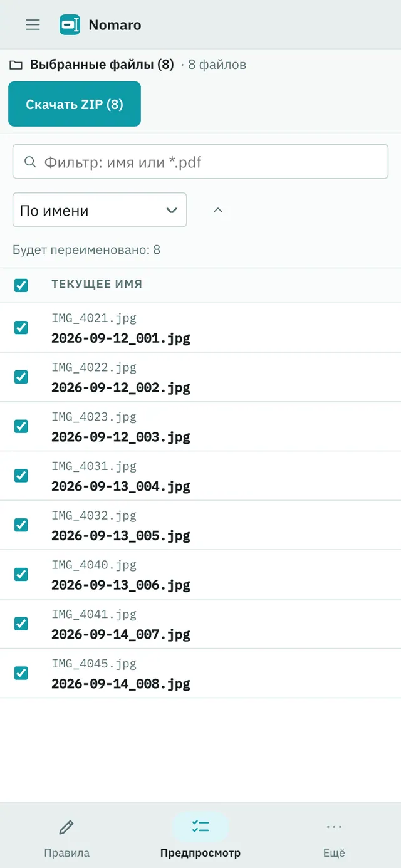
Task: Uncheck the select-all header checkbox
Action: point(21,285)
